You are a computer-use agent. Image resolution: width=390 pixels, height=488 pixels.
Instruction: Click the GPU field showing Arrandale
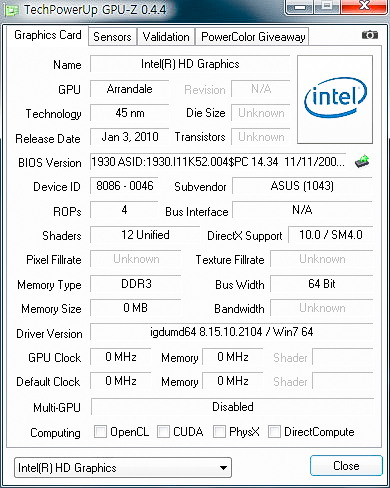point(129,89)
